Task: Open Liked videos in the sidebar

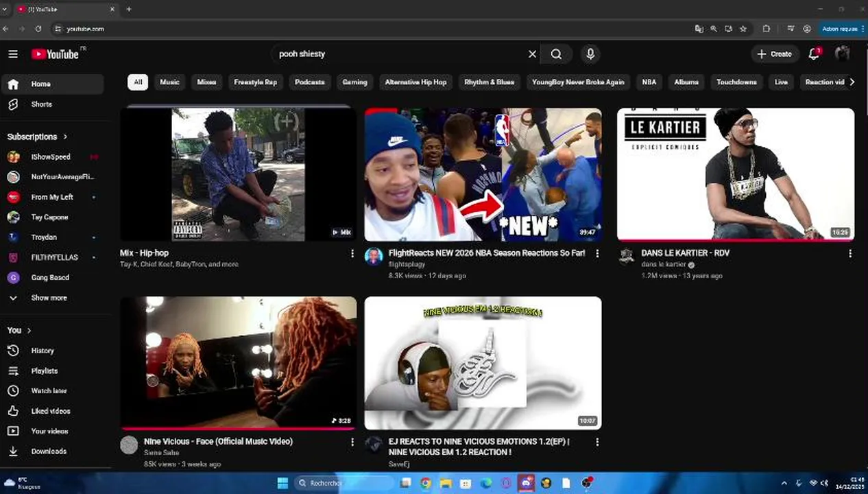Action: click(x=53, y=411)
